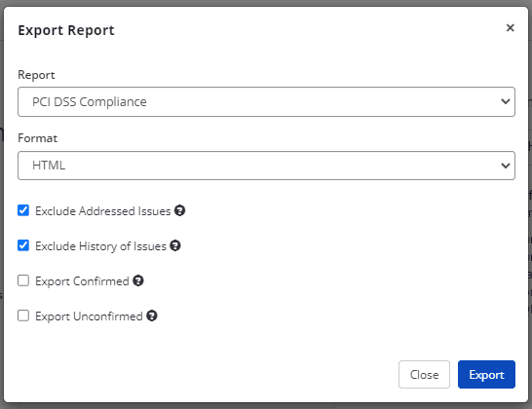
Task: Expand the HTML format dropdown
Action: pyautogui.click(x=266, y=166)
